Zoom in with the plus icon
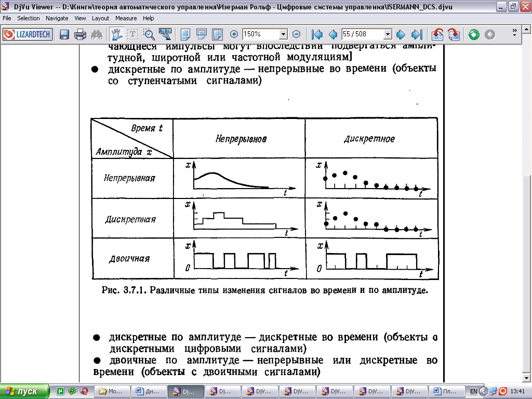532x399 pixels. 234,34
